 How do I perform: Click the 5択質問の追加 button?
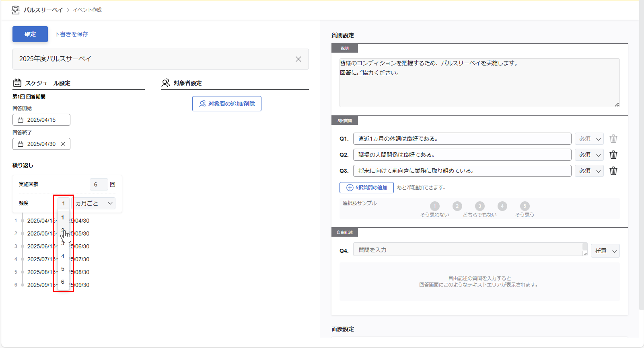(366, 188)
